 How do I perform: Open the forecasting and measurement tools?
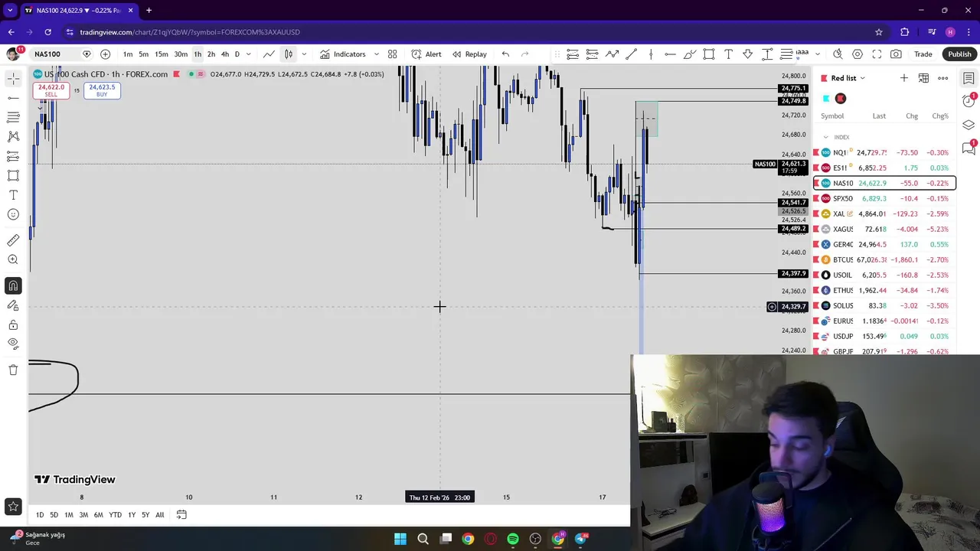coord(13,156)
